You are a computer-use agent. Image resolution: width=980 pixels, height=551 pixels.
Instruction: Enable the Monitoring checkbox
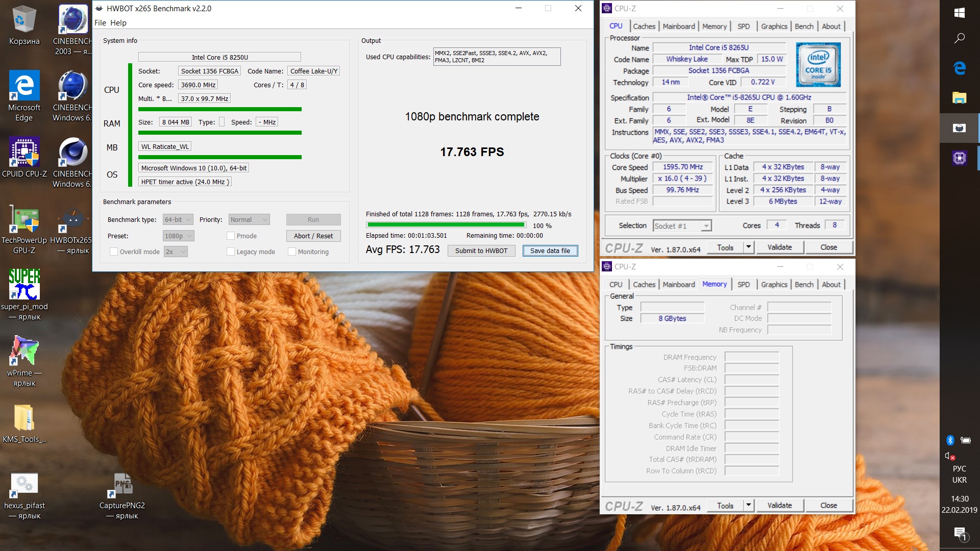click(x=292, y=252)
